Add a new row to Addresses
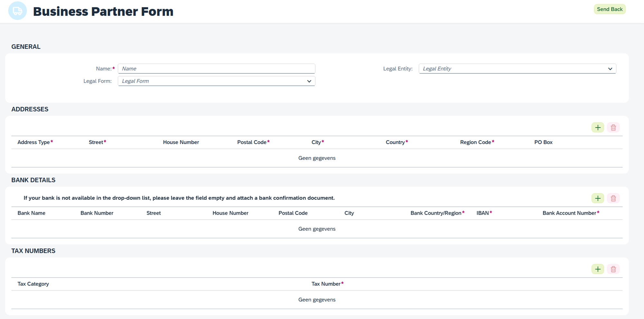Viewport: 644px width, 319px height. click(x=598, y=127)
